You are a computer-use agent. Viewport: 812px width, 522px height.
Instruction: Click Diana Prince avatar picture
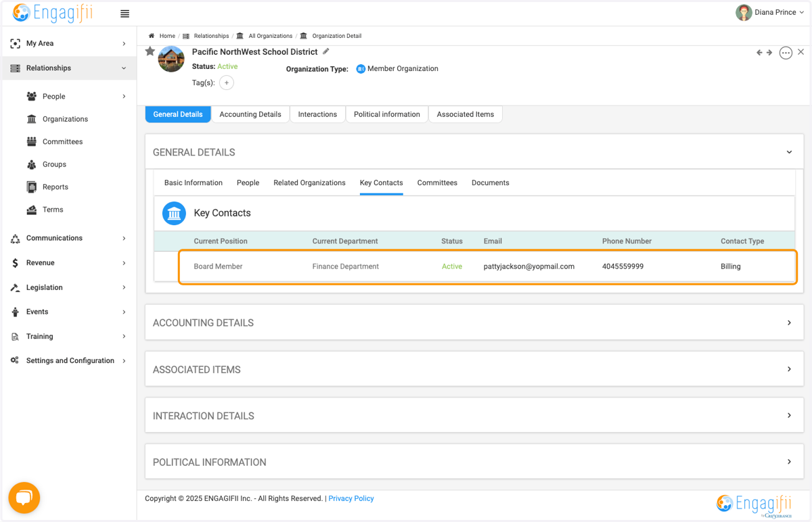coord(744,12)
